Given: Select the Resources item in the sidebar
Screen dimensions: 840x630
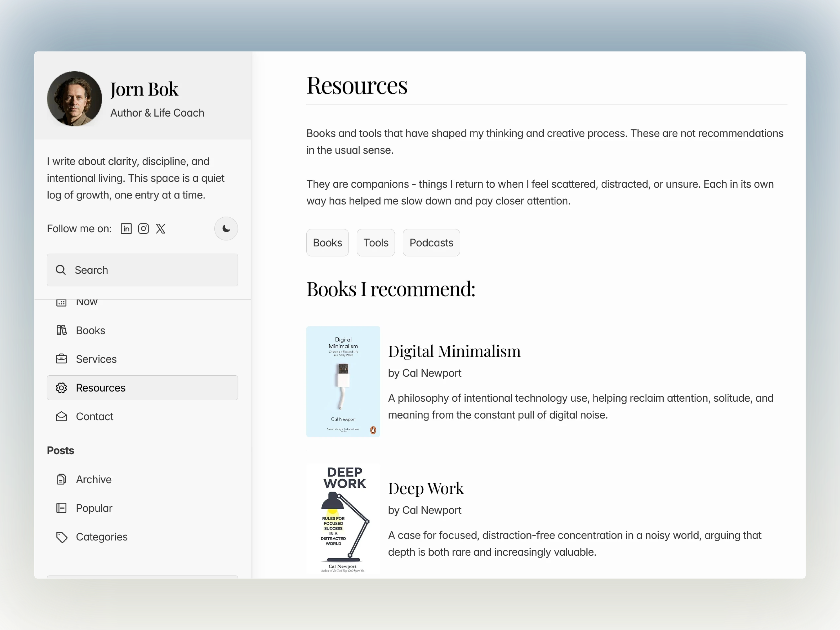Looking at the screenshot, I should [142, 388].
